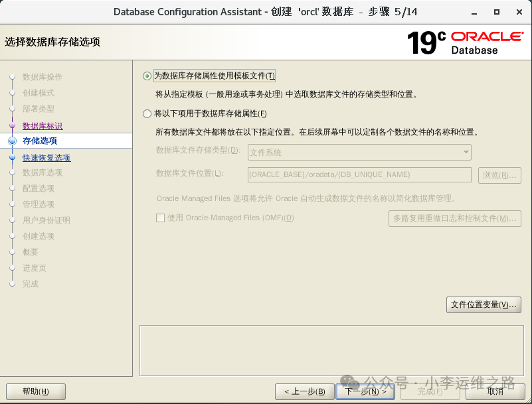Click the 浏览(R)... browse button
This screenshot has height=404, width=532.
pos(499,175)
